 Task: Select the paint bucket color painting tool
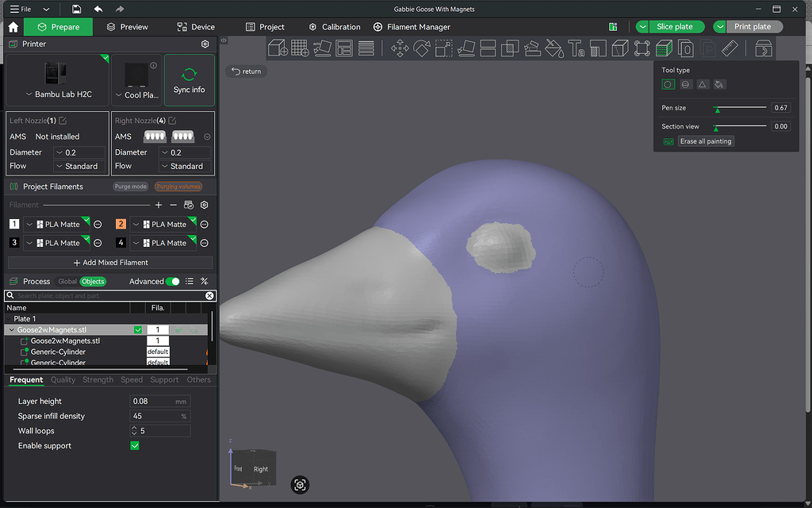tap(554, 48)
